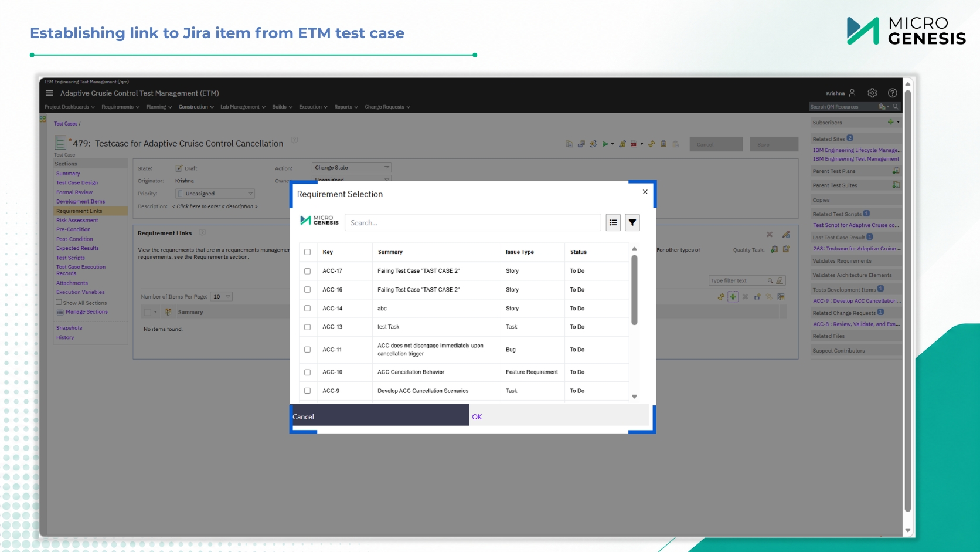
Task: Check the box for ACC-9
Action: 307,391
